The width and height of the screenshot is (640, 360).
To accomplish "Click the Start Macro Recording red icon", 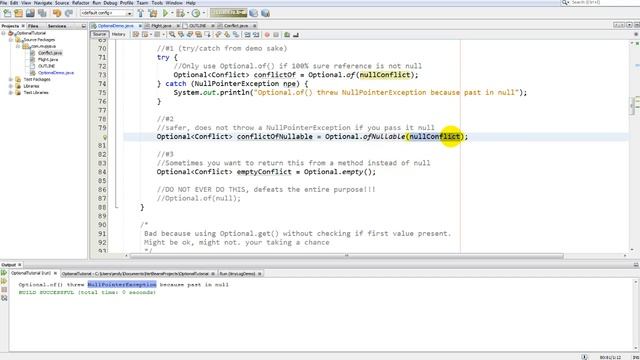I will [267, 35].
